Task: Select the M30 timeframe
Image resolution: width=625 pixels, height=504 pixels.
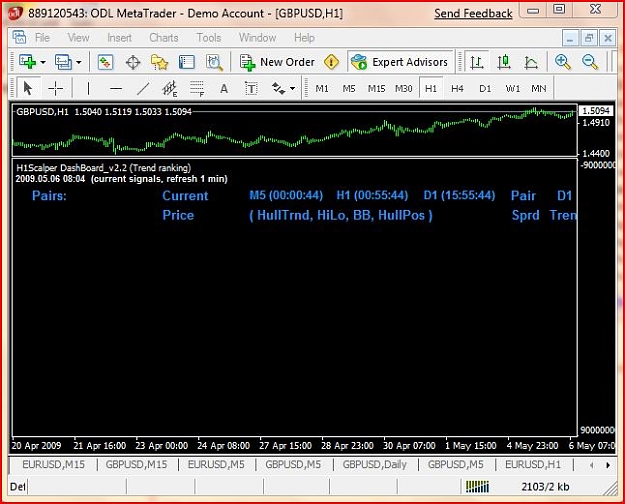Action: click(x=403, y=89)
